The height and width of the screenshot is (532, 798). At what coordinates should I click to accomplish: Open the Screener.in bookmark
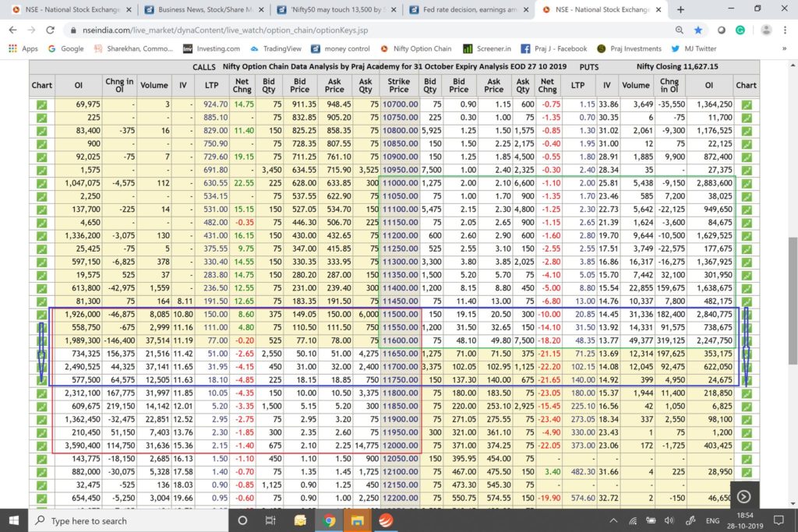pyautogui.click(x=488, y=48)
